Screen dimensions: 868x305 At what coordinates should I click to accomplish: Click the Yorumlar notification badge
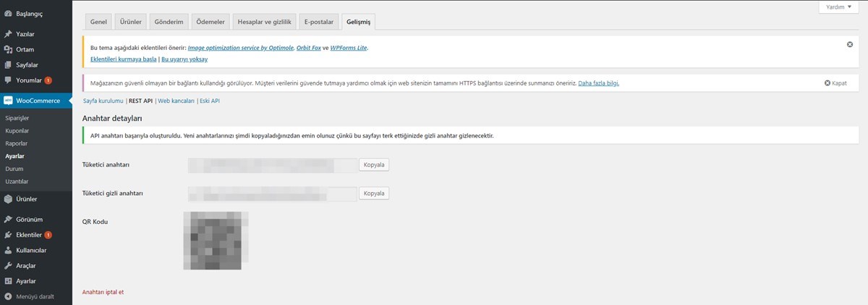48,80
